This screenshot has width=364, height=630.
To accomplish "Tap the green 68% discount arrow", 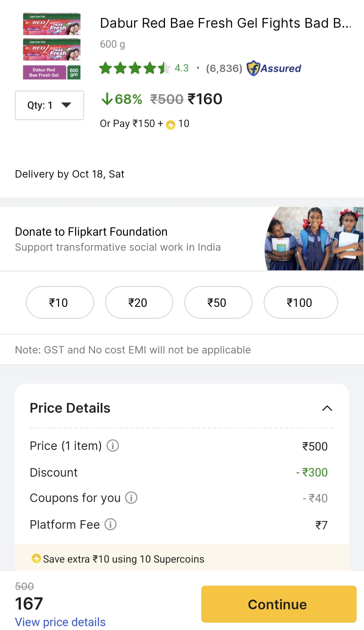I will [107, 99].
